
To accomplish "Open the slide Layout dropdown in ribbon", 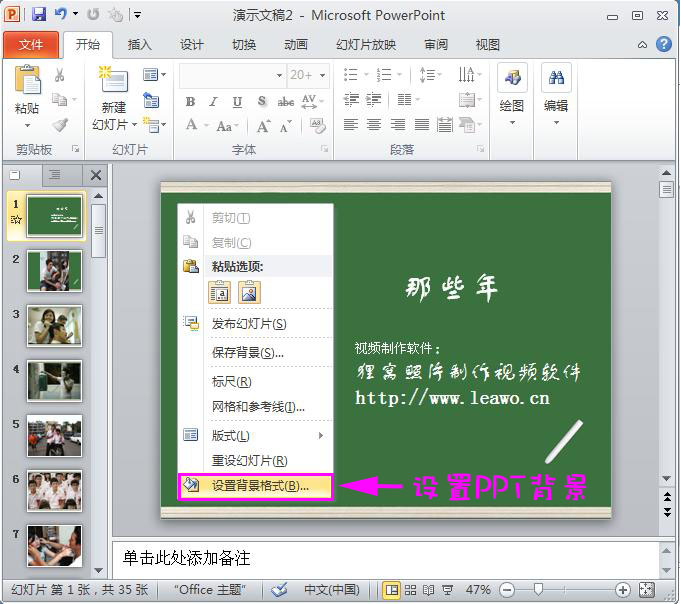I will 154,75.
